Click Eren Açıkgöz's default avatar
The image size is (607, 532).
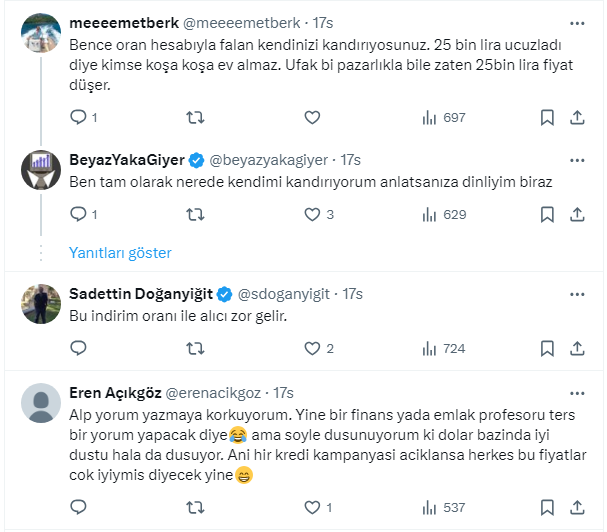(x=42, y=404)
